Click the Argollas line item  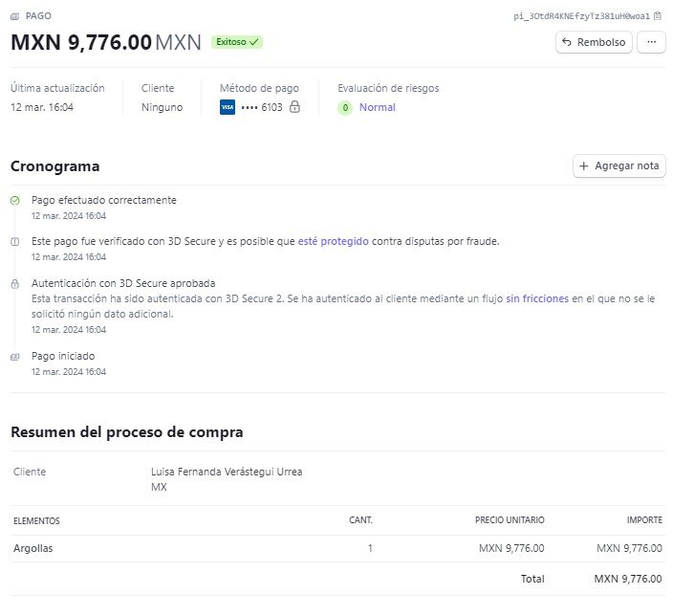point(33,548)
